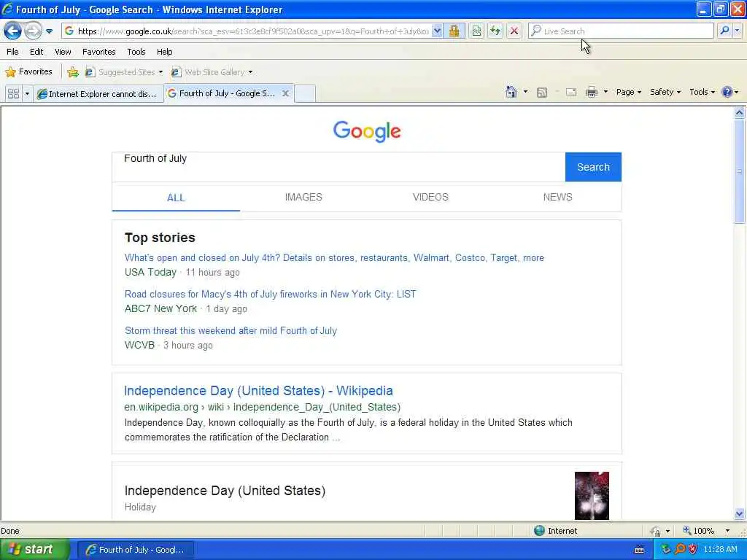The image size is (747, 560).
Task: Click the Independence Day (United States) Holiday heading
Action: click(x=225, y=491)
